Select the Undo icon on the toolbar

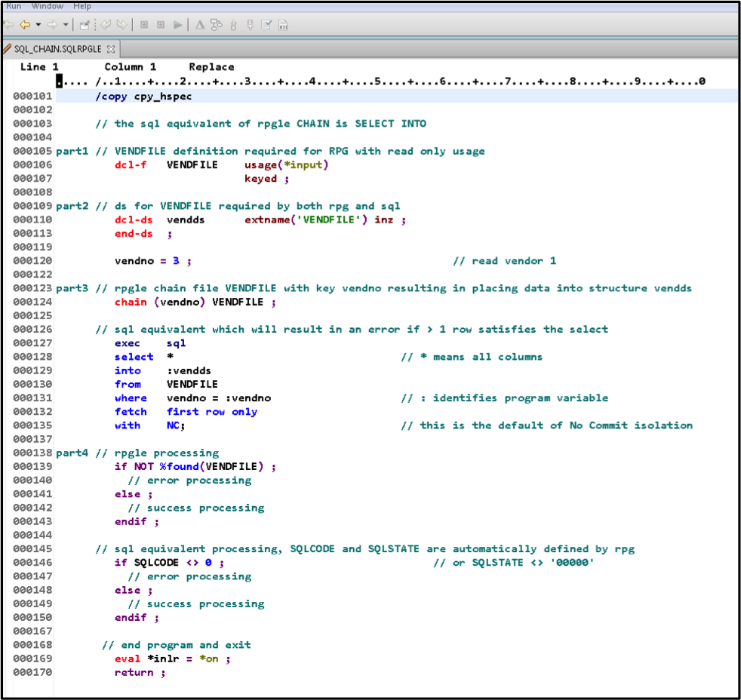(106, 24)
